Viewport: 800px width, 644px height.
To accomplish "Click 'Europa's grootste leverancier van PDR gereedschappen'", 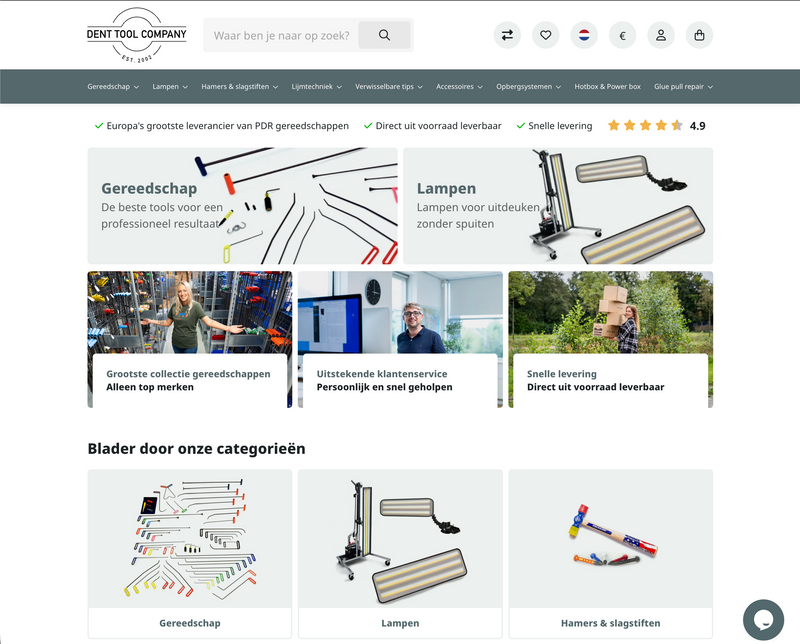I will [228, 126].
